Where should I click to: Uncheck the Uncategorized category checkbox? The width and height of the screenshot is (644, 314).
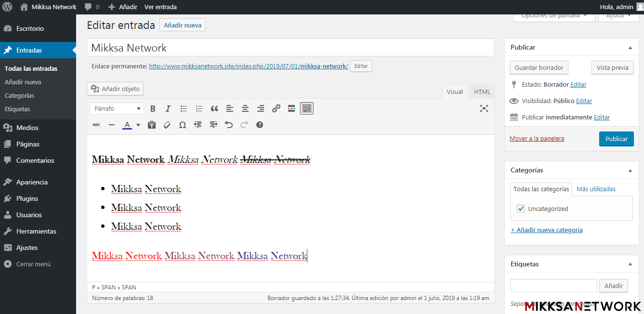click(x=521, y=209)
